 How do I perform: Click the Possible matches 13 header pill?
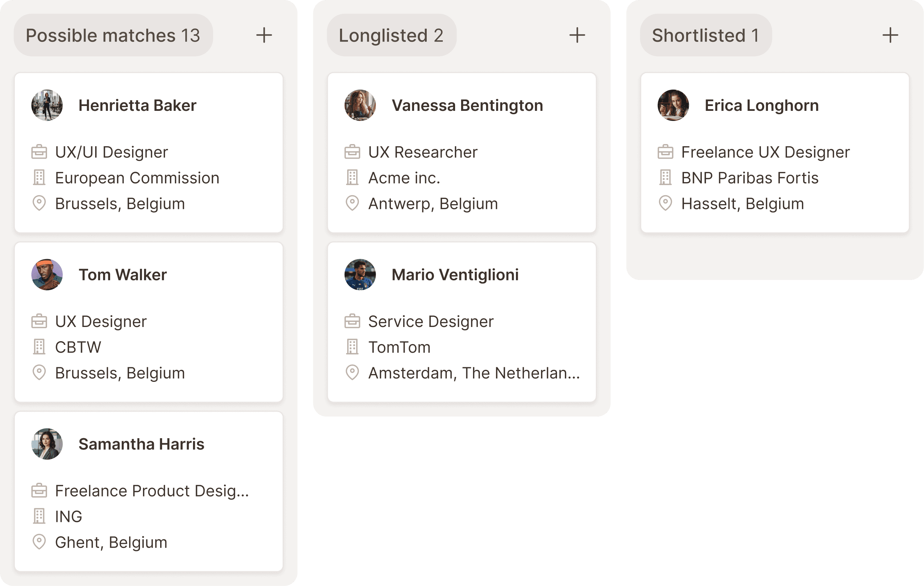point(113,35)
